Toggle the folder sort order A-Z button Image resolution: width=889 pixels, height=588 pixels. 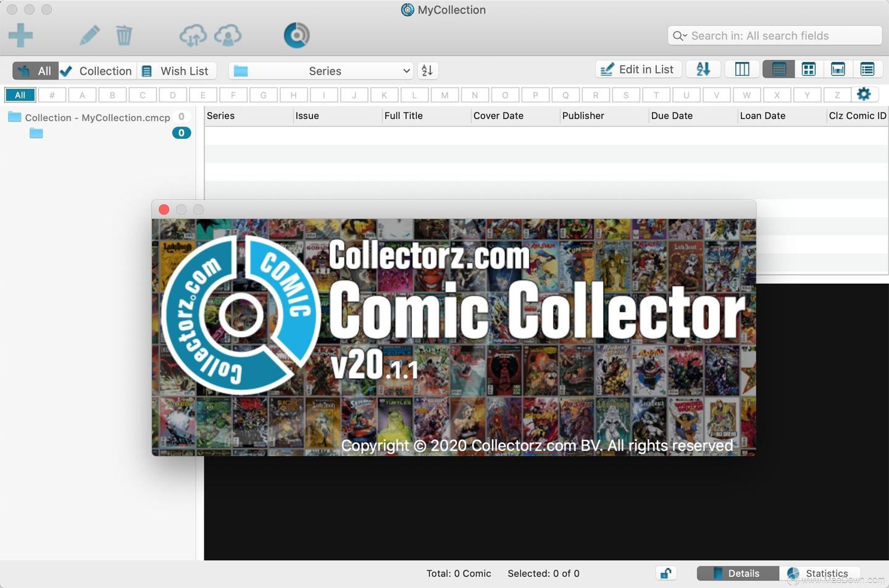tap(427, 70)
